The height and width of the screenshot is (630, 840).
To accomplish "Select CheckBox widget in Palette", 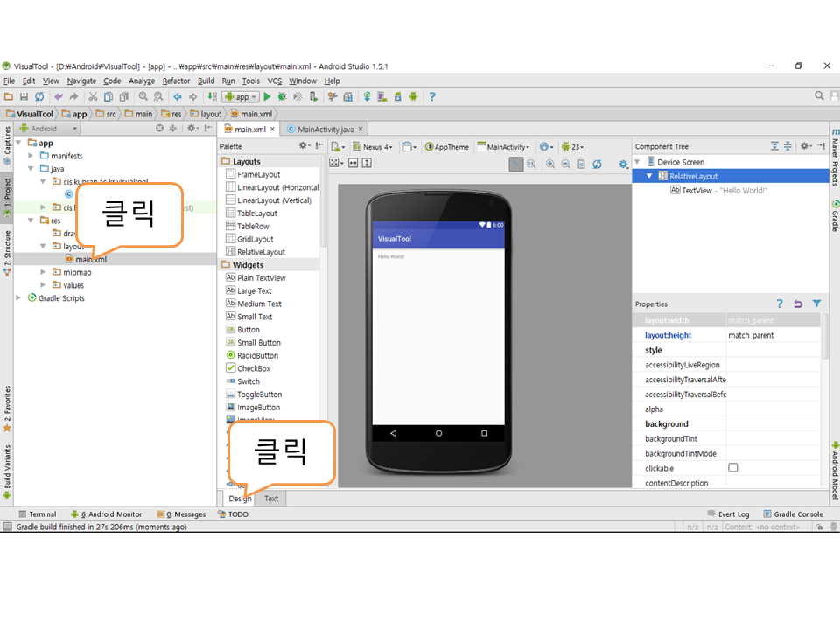I will click(253, 368).
